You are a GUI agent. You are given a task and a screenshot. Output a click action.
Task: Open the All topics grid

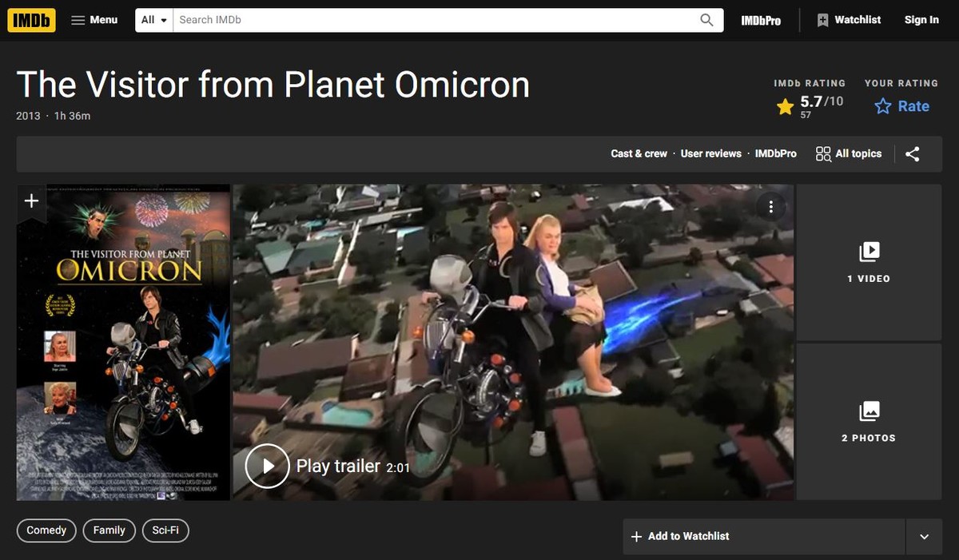tap(849, 153)
